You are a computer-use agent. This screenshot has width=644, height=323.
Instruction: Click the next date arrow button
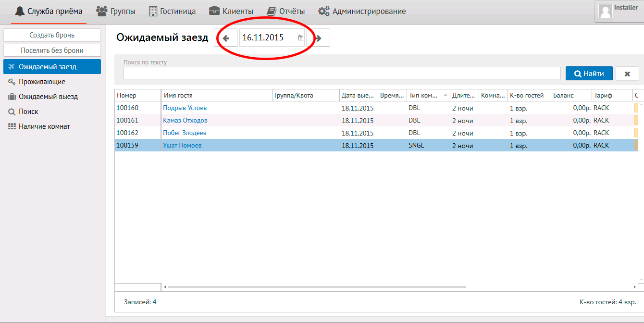click(318, 38)
